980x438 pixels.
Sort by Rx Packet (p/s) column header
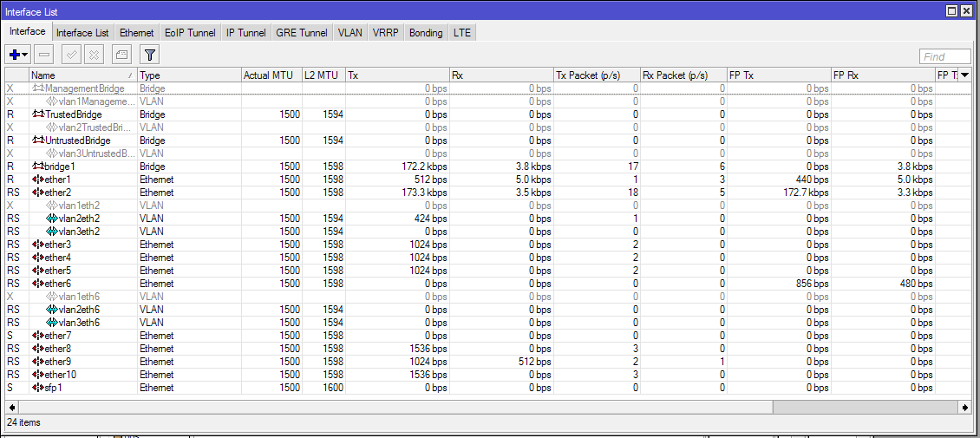point(683,75)
